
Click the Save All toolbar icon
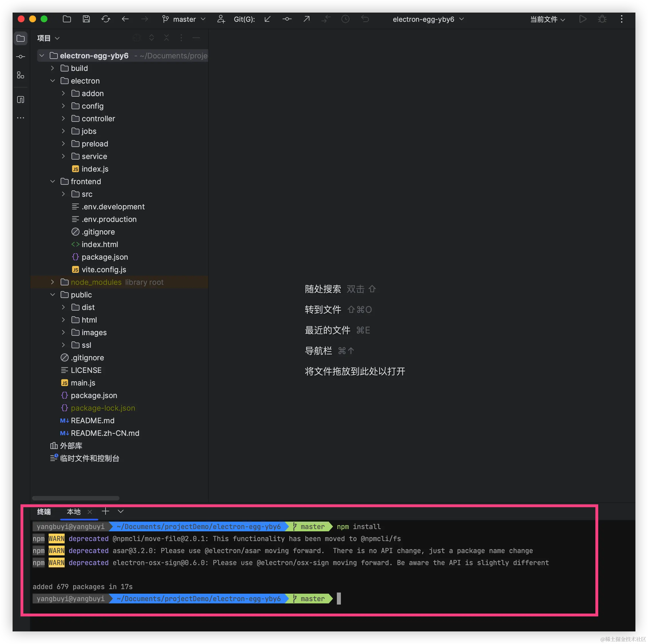coord(86,19)
